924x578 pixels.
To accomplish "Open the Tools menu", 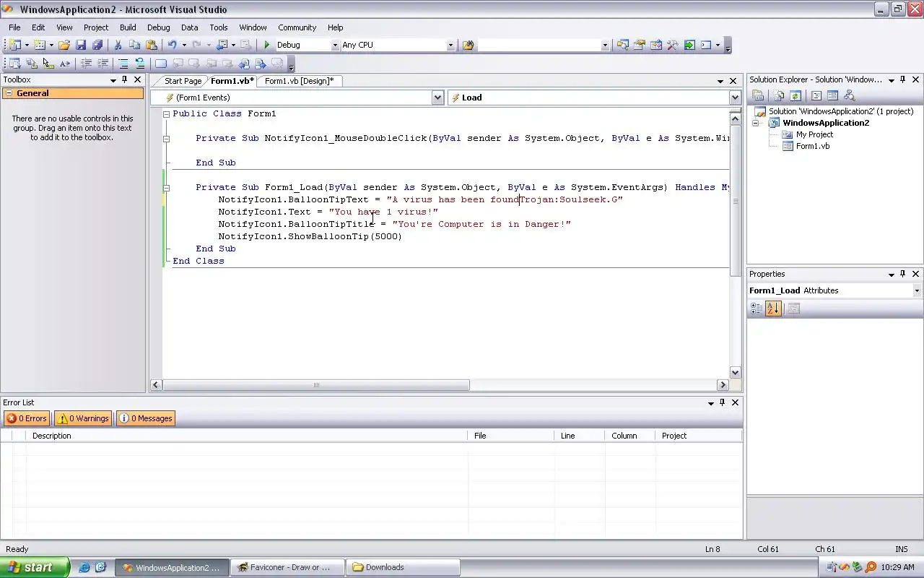I will (219, 27).
